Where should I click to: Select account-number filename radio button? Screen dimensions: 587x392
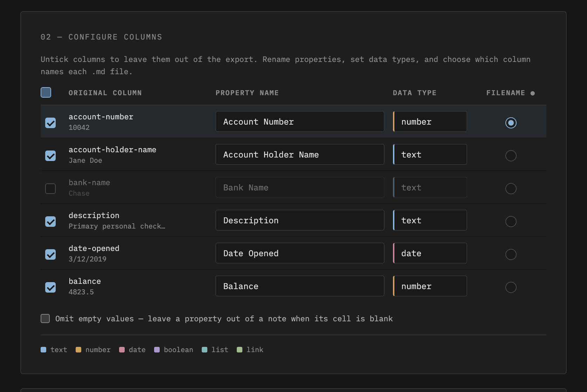pos(511,123)
